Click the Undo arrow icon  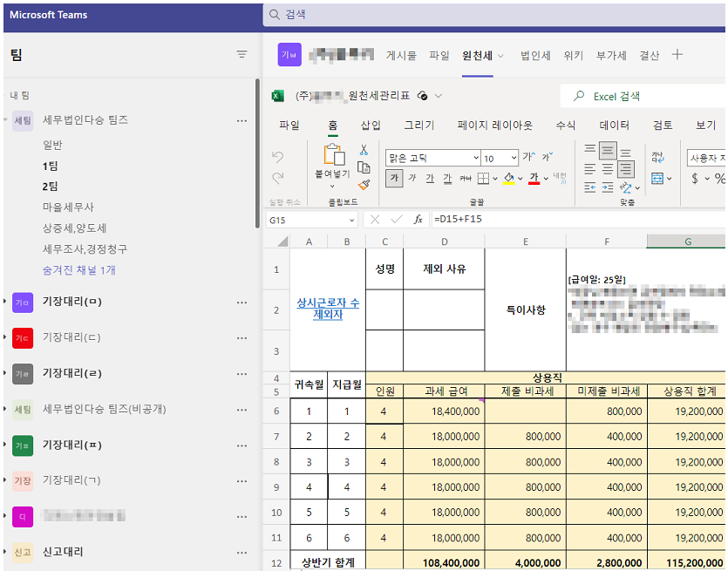(x=277, y=157)
